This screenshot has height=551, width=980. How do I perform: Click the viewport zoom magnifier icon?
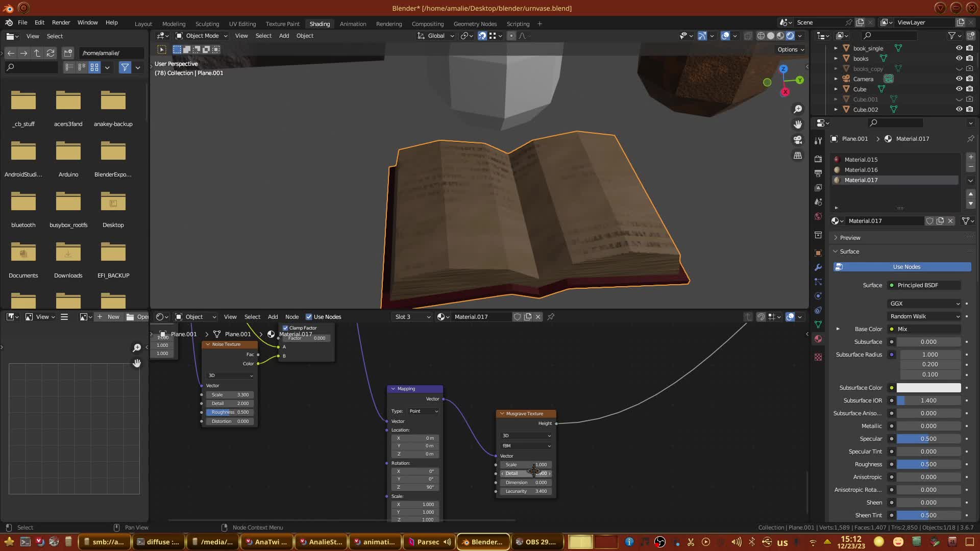pyautogui.click(x=798, y=109)
